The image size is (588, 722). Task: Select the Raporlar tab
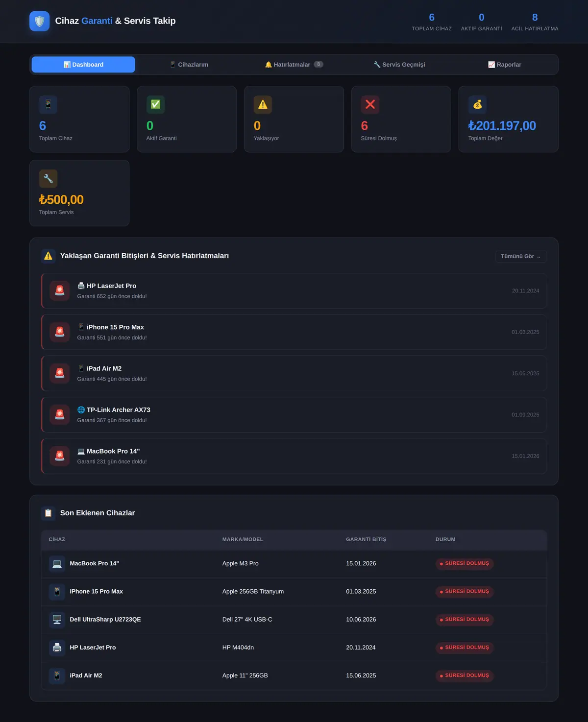coord(505,65)
